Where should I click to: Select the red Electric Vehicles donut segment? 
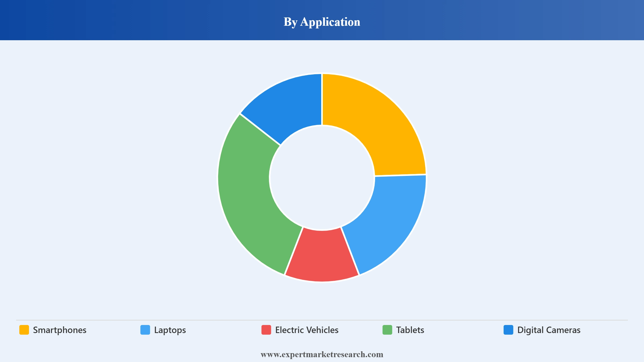[322, 256]
